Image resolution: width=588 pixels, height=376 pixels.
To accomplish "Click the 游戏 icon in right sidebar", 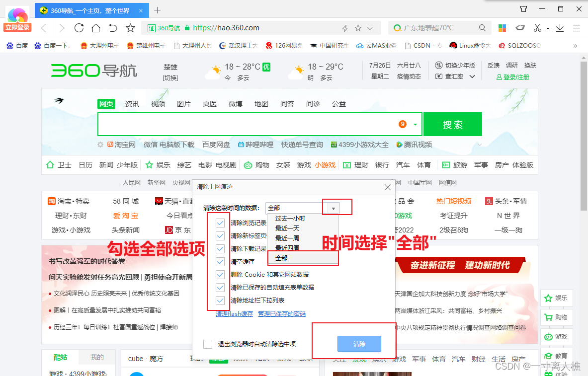I will (548, 337).
